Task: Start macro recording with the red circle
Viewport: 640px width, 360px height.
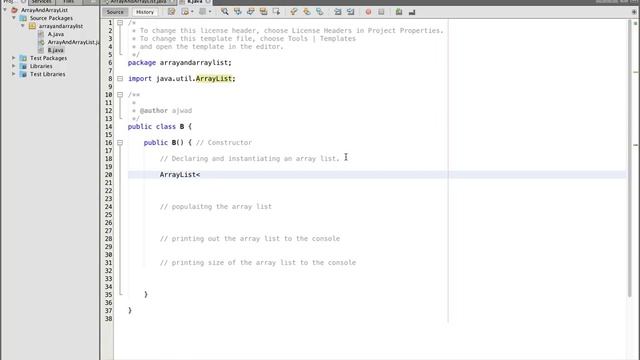Action: 368,12
